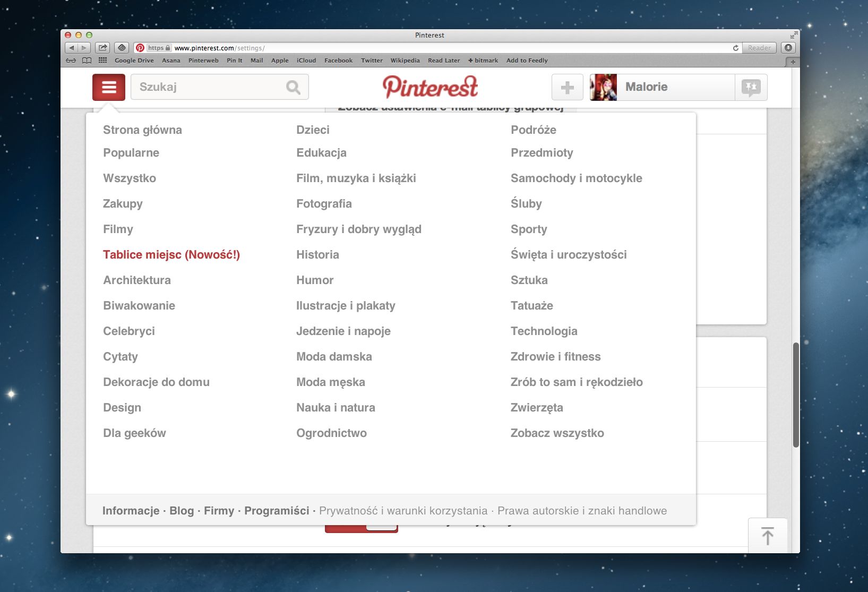868x592 pixels.
Task: Click the Add to Feedly bookmark
Action: tap(527, 61)
